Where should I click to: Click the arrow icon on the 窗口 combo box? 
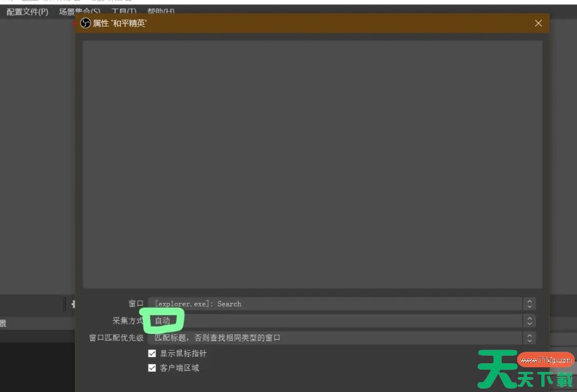coord(529,304)
